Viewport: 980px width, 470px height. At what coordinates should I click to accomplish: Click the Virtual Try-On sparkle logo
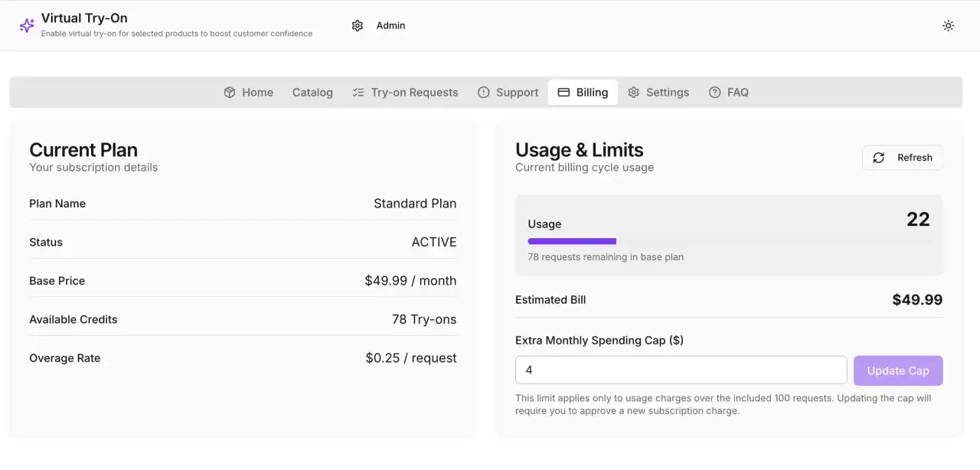(x=26, y=25)
